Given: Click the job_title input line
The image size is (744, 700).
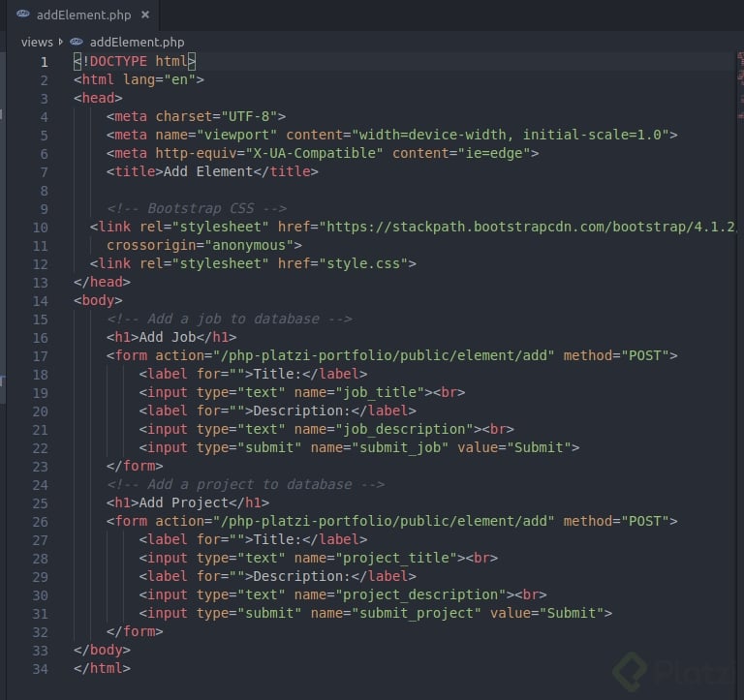Looking at the screenshot, I should tap(302, 392).
